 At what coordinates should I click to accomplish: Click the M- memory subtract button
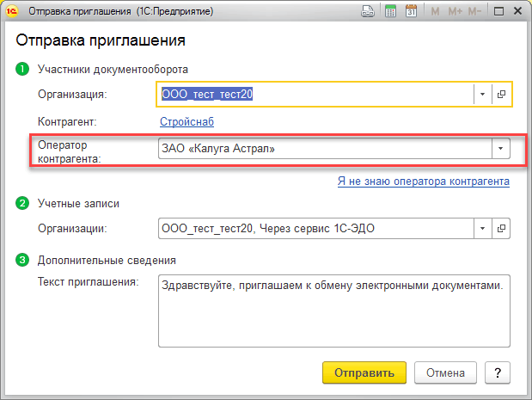476,12
